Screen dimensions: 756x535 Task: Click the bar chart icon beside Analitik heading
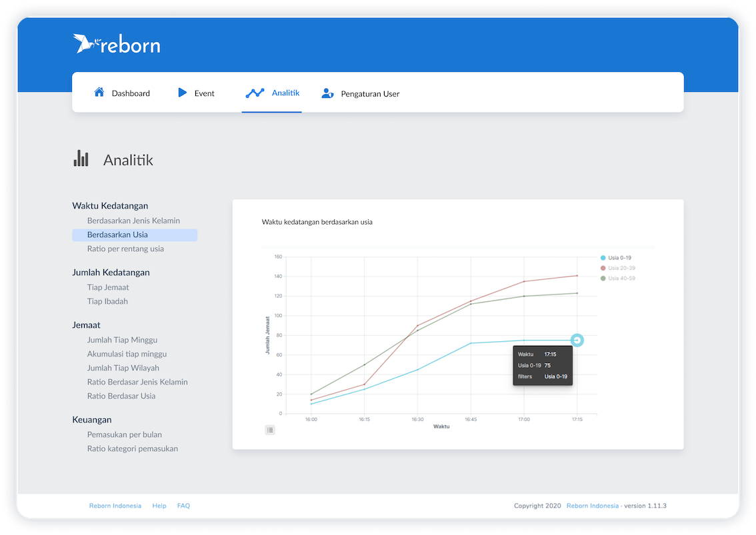click(x=81, y=159)
